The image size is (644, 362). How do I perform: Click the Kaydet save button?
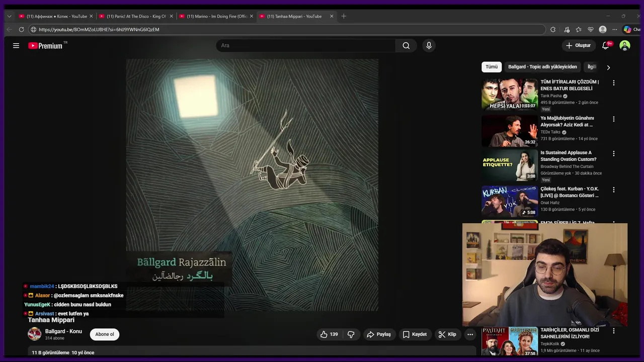click(415, 334)
